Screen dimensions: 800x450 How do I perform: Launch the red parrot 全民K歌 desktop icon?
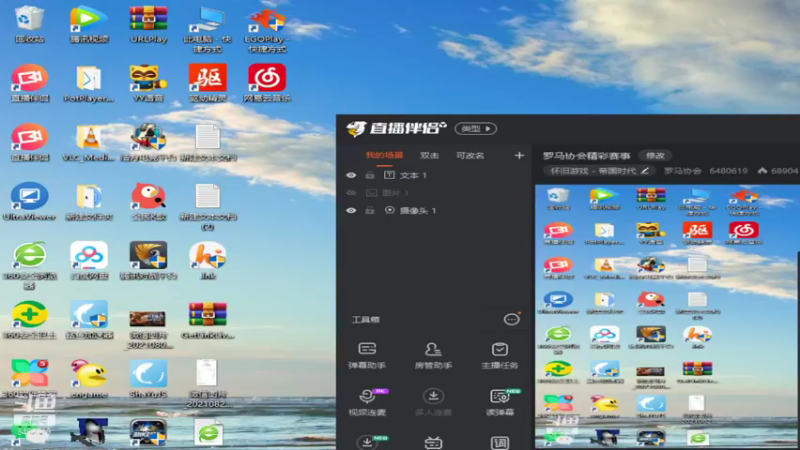(x=148, y=202)
